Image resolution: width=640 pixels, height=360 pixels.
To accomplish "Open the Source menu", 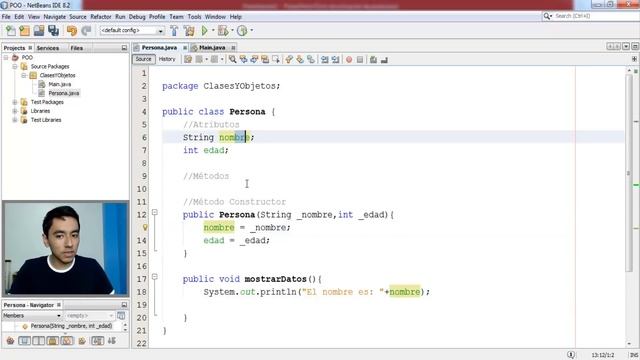I will [x=78, y=17].
